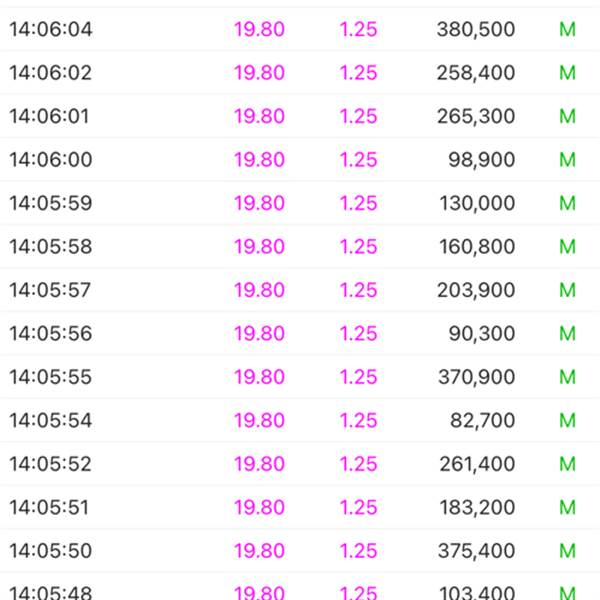Click the 183,200 volume entry
This screenshot has width=600, height=600.
point(477,507)
